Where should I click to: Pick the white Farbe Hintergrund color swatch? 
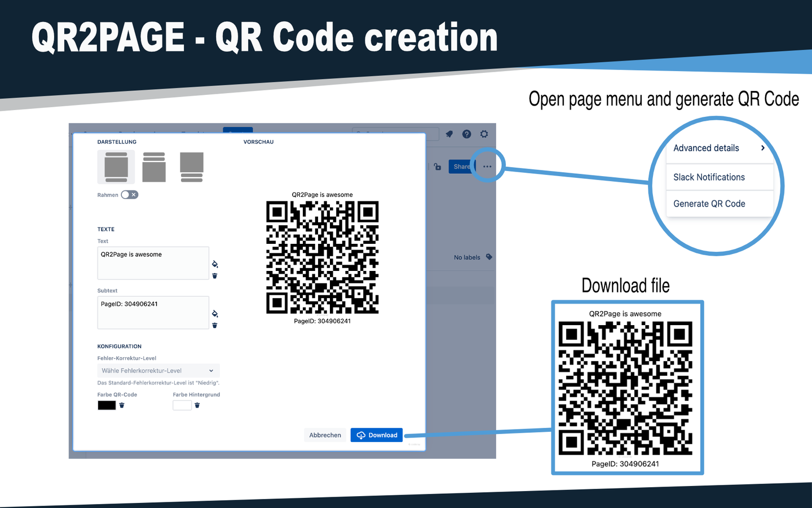pos(182,405)
